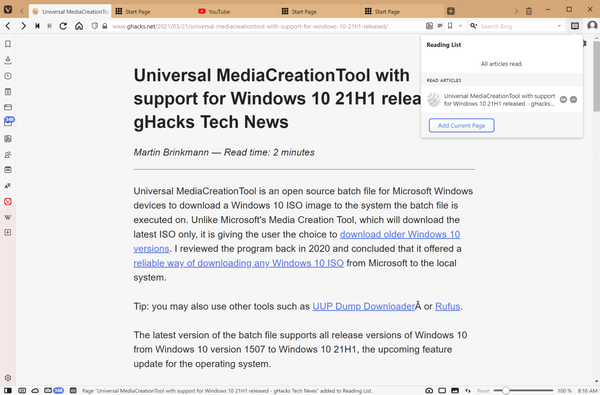Open the Bookmarks side panel
The height and width of the screenshot is (395, 600).
(x=8, y=44)
